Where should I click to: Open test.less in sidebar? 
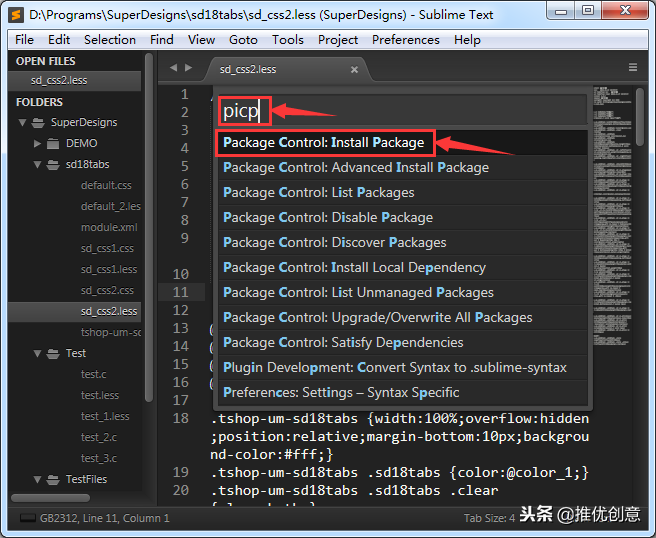coord(100,395)
